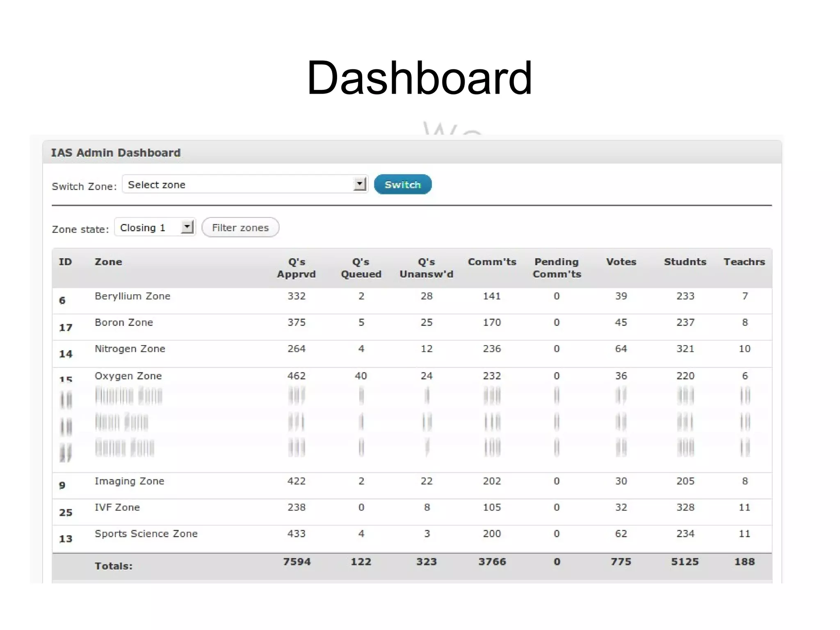
Task: Click the Nitrogen Zone name
Action: point(130,349)
